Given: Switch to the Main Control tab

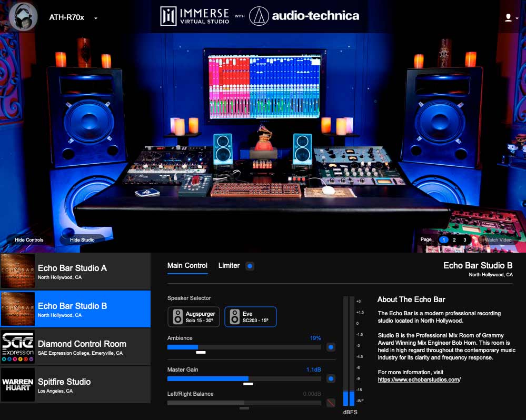Looking at the screenshot, I should click(x=187, y=265).
